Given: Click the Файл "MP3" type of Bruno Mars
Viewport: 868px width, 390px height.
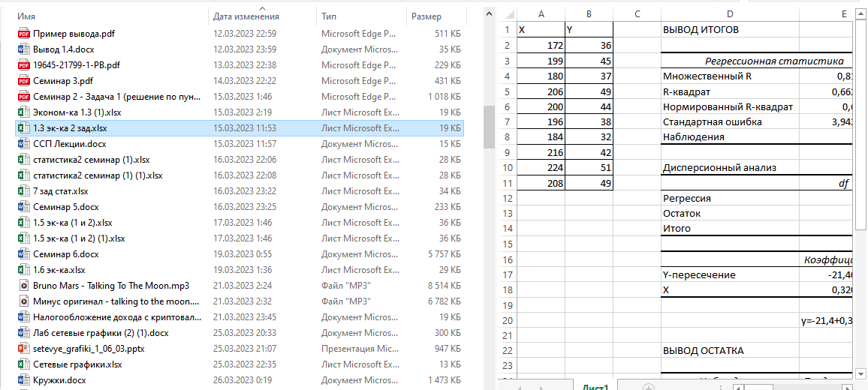Looking at the screenshot, I should point(346,286).
